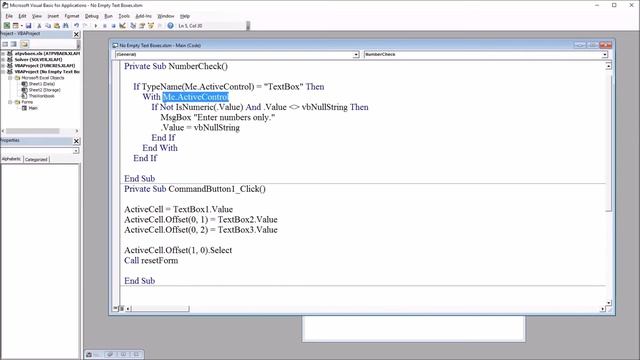640x360 pixels.
Task: Click View Object in Project panel
Action: (x=14, y=44)
